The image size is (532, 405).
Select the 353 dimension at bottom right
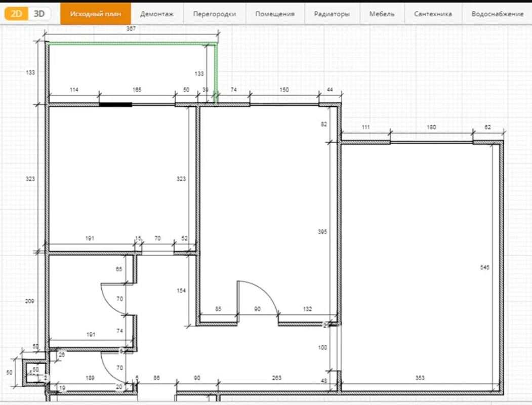[x=420, y=378]
